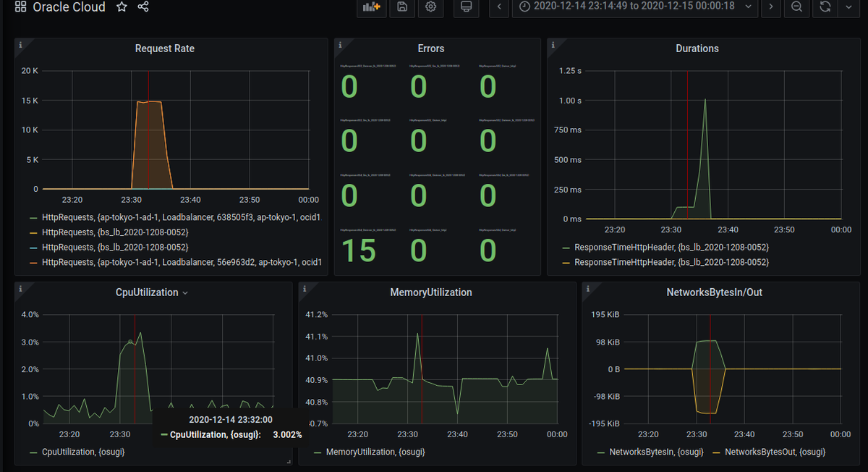This screenshot has width=868, height=472.
Task: Show info icon on MemoryUtilization panel
Action: click(x=305, y=289)
